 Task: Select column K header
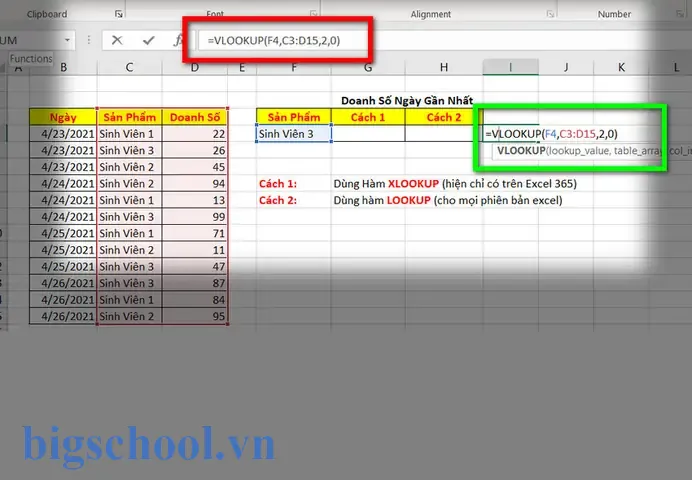pos(621,68)
